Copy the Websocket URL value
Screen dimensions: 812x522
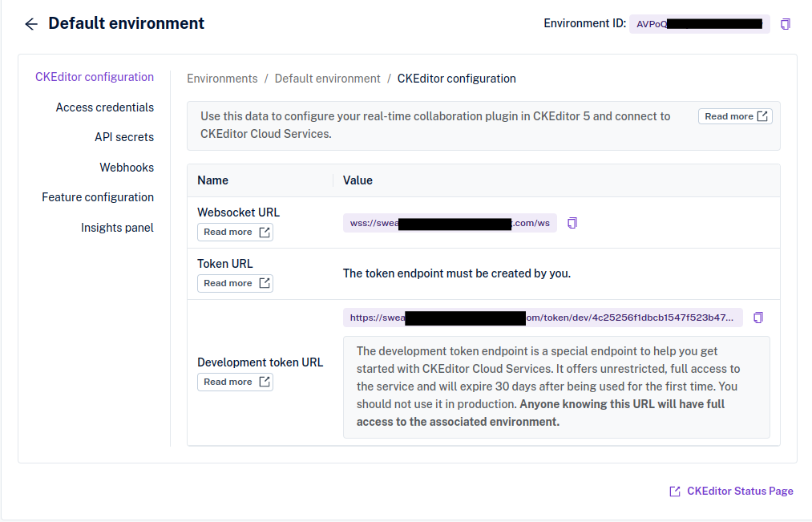(572, 223)
